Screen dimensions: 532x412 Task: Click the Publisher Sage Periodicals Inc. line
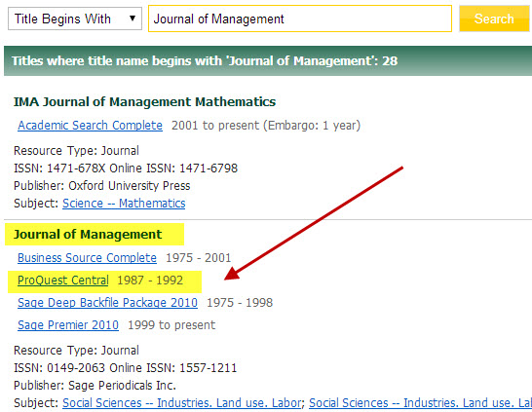click(95, 386)
